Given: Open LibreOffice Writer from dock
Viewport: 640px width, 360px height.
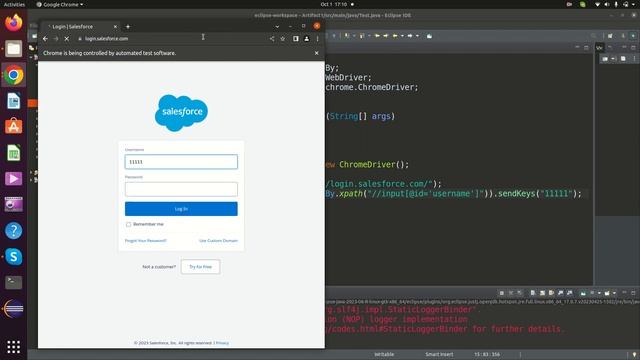Looking at the screenshot, I should (13, 101).
